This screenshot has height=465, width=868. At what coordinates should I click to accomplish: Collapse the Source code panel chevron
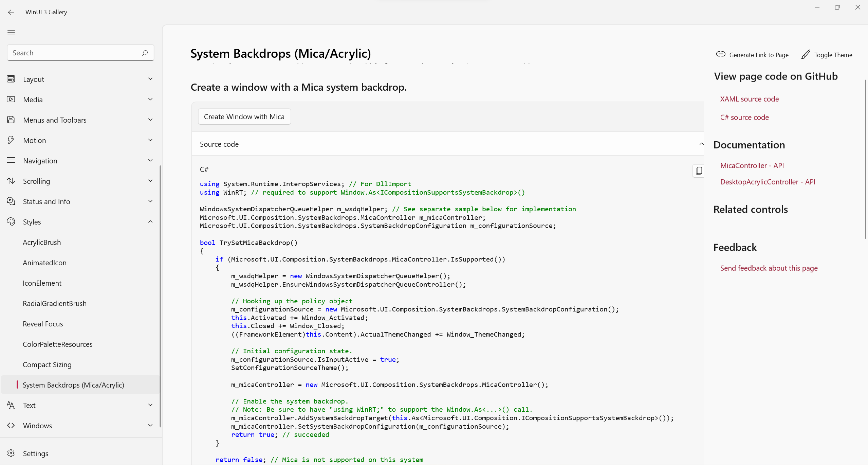tap(701, 144)
